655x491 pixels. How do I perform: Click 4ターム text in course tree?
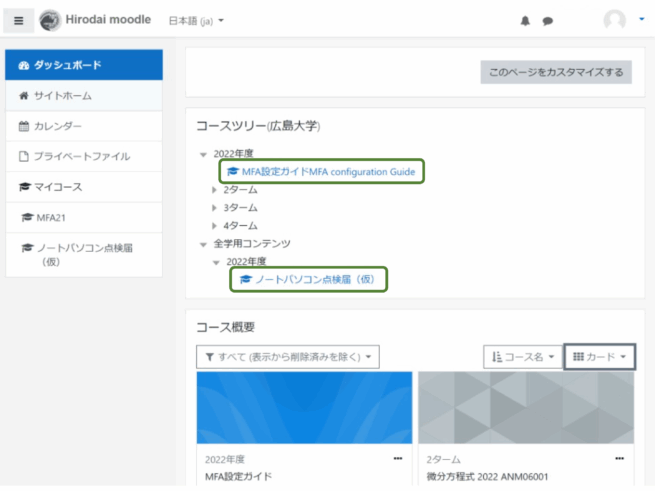tap(240, 226)
